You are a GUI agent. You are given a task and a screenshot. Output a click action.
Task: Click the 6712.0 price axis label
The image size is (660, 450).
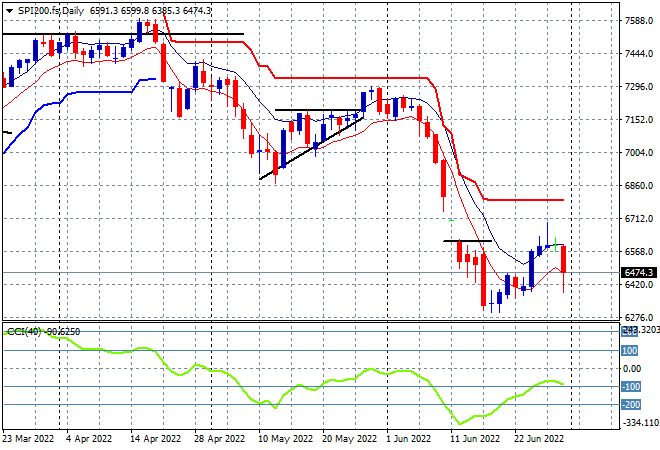pos(639,219)
